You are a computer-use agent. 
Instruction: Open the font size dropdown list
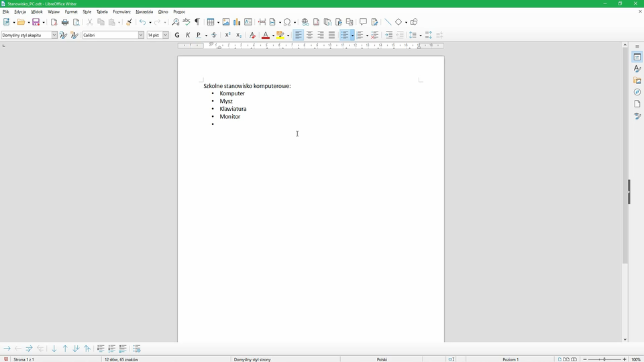pyautogui.click(x=165, y=35)
